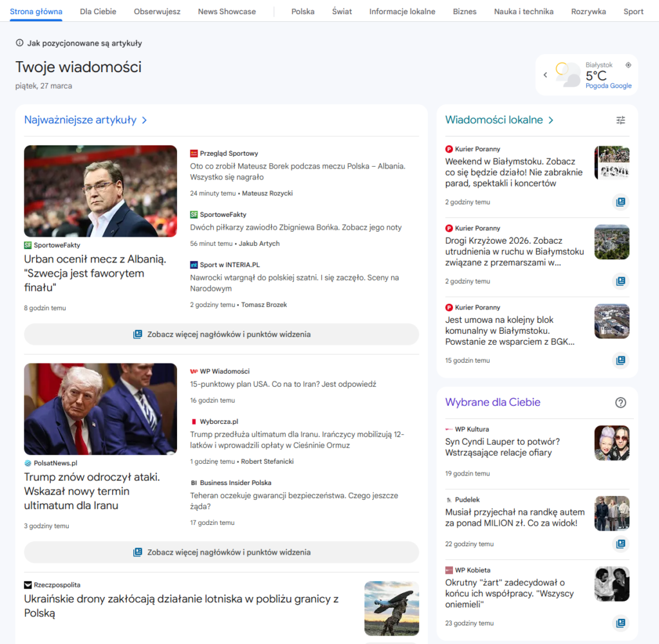This screenshot has height=644, width=659.
Task: Click Zobacz więcej nagłówków below Trump article
Action: 221,552
